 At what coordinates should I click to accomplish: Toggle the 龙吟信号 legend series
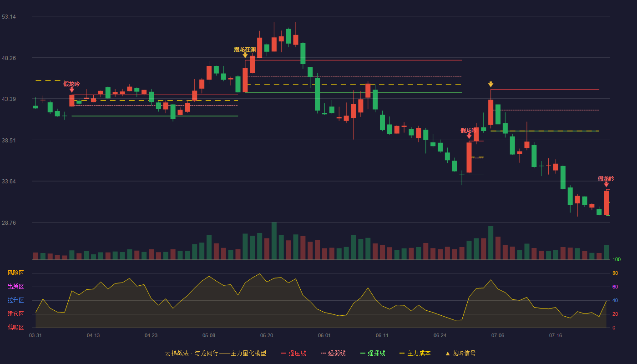pyautogui.click(x=460, y=353)
